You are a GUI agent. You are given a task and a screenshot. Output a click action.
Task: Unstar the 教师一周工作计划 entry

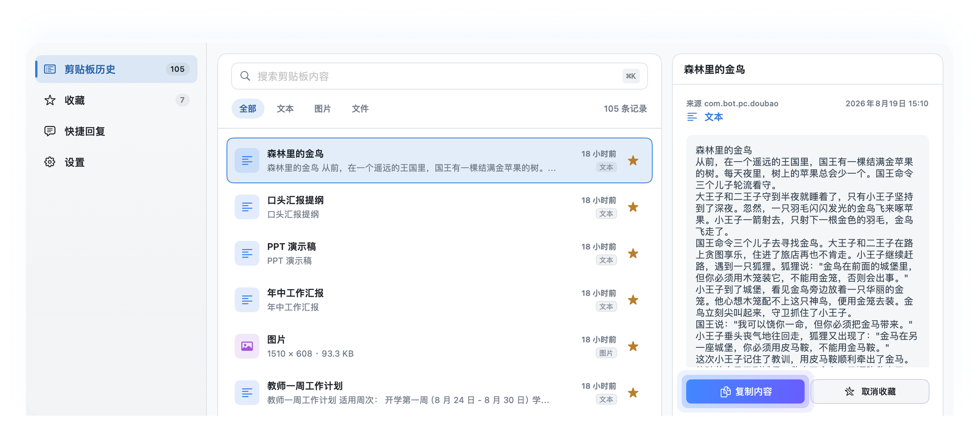pyautogui.click(x=633, y=393)
